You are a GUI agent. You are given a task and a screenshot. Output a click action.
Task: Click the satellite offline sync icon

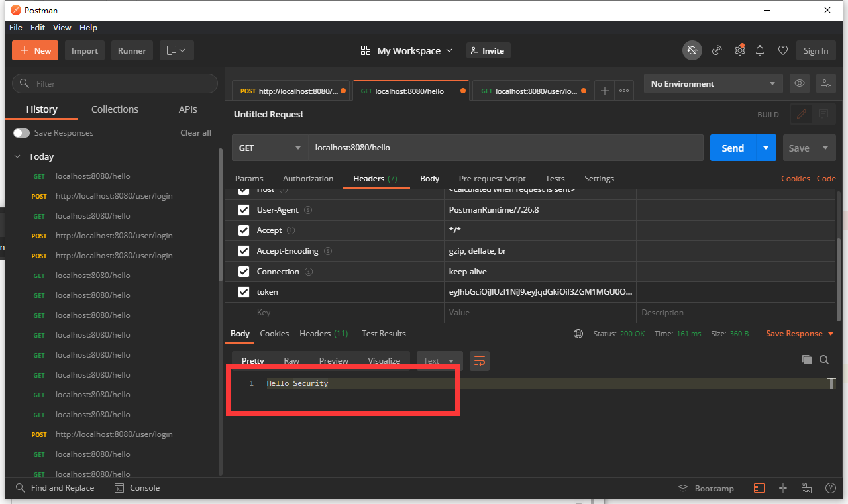pyautogui.click(x=692, y=50)
